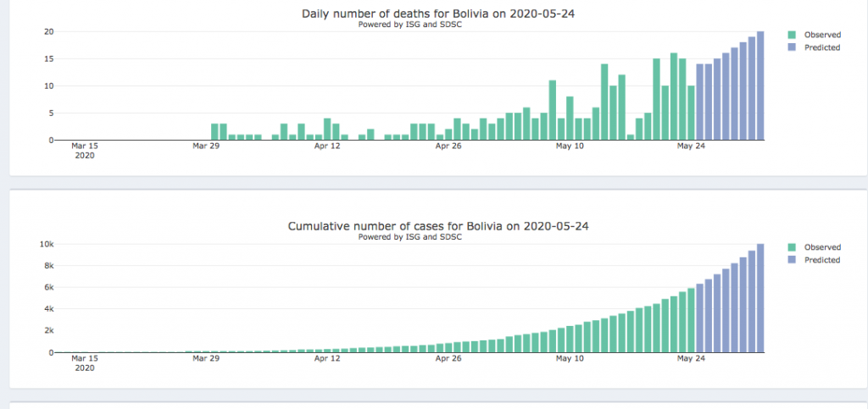868x409 pixels.
Task: Click the 20 y-axis label in deaths chart
Action: [x=49, y=31]
